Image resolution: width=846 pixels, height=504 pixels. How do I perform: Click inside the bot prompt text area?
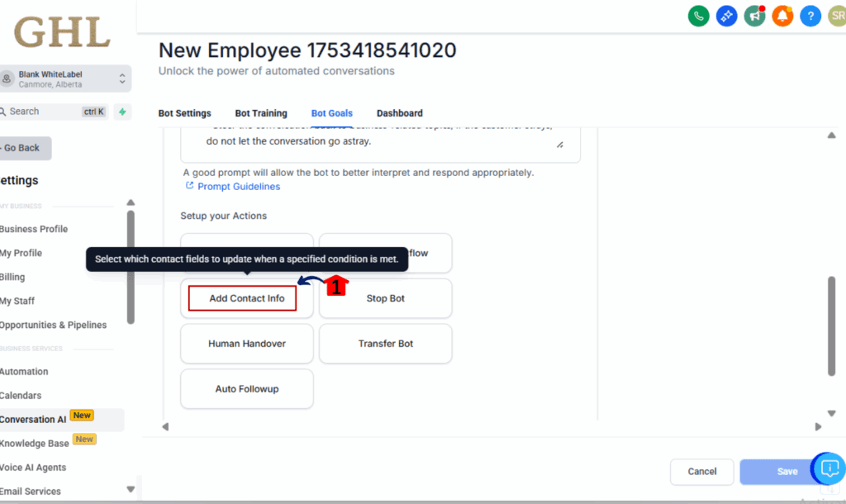point(380,144)
